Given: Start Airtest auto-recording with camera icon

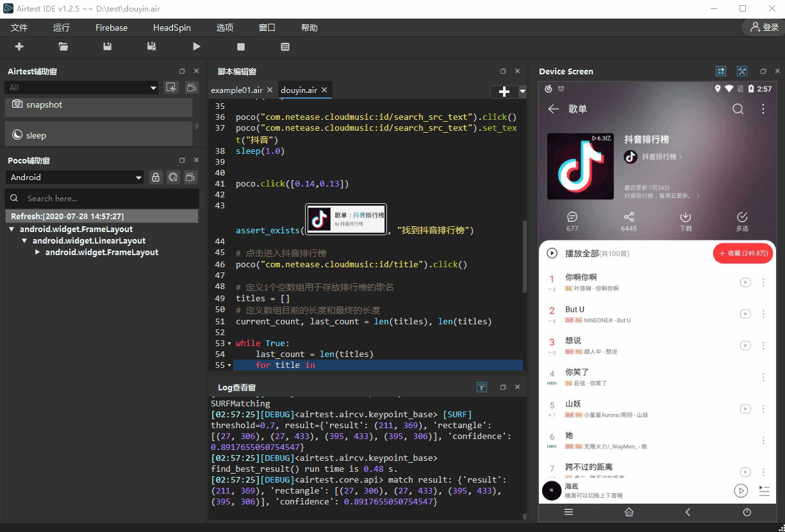Looking at the screenshot, I should pyautogui.click(x=191, y=88).
